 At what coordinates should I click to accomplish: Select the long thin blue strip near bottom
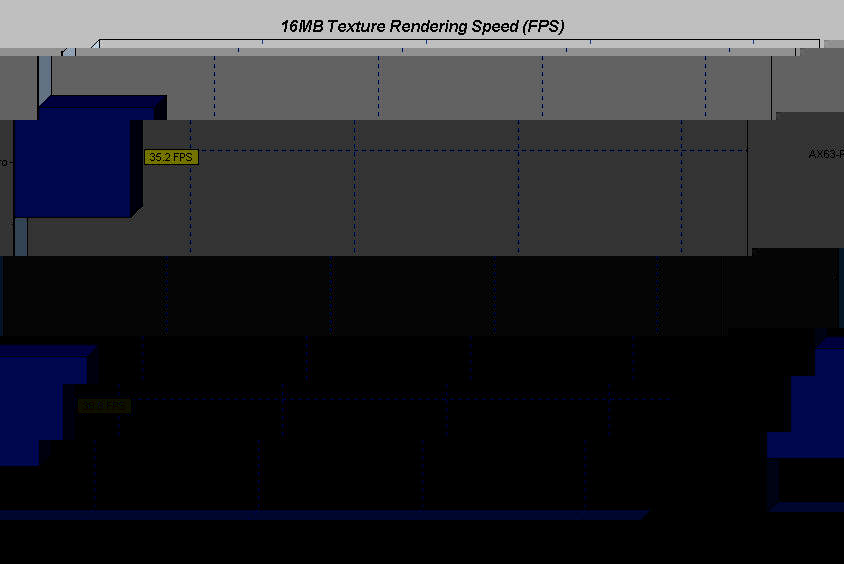click(320, 515)
